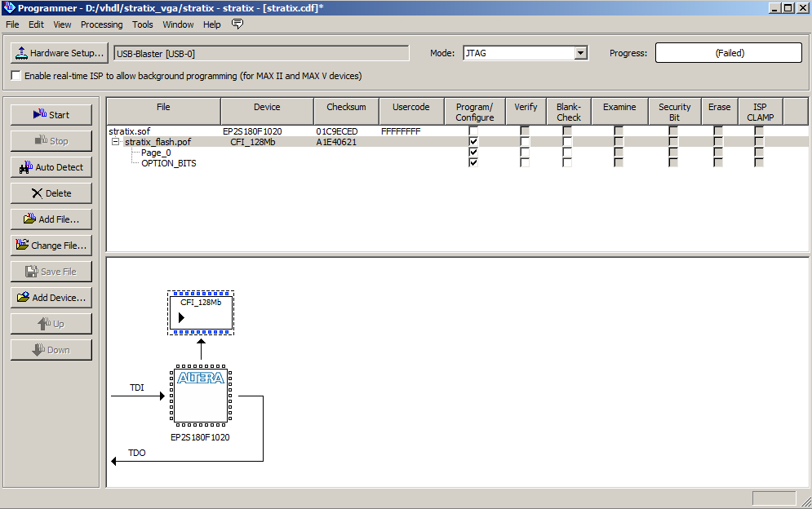Click the Start programming button
812x509 pixels.
[51, 115]
